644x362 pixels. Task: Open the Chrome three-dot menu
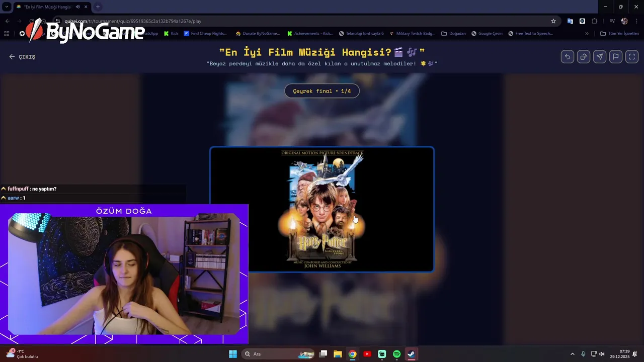[x=636, y=21]
